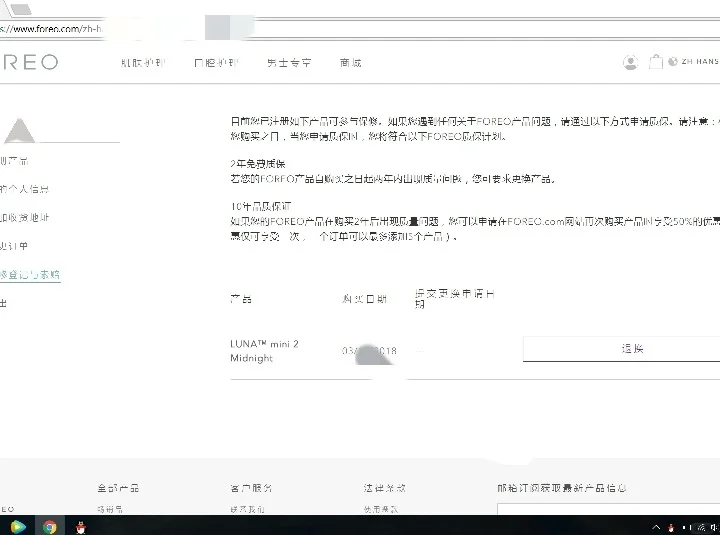Open the shopping bag icon
Image resolution: width=720 pixels, height=535 pixels.
click(656, 62)
